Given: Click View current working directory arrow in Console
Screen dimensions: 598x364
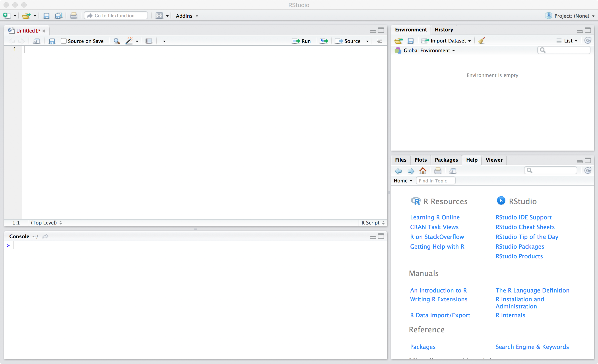Looking at the screenshot, I should 45,236.
